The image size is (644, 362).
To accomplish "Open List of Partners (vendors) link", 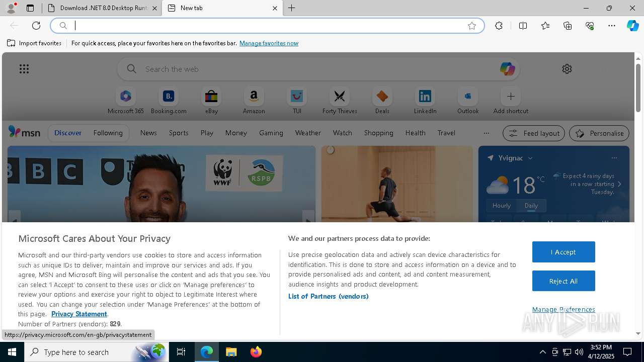I will [329, 296].
